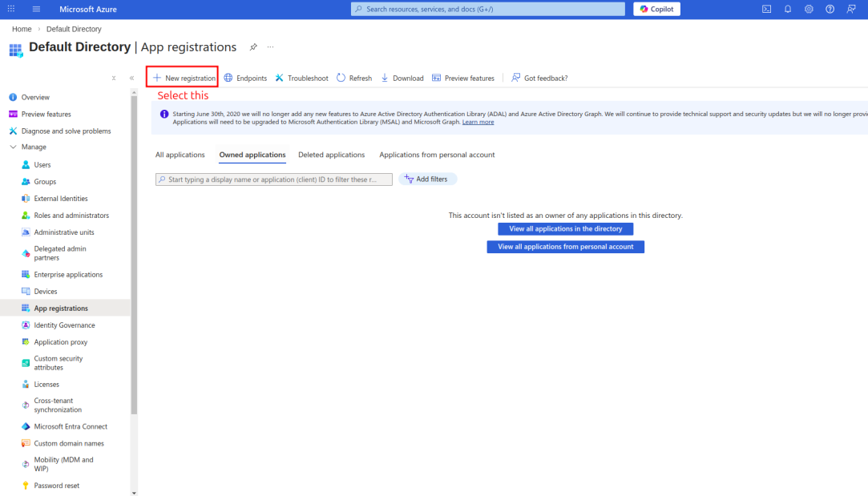Go to Default Directory breadcrumb link
The width and height of the screenshot is (868, 496).
74,29
